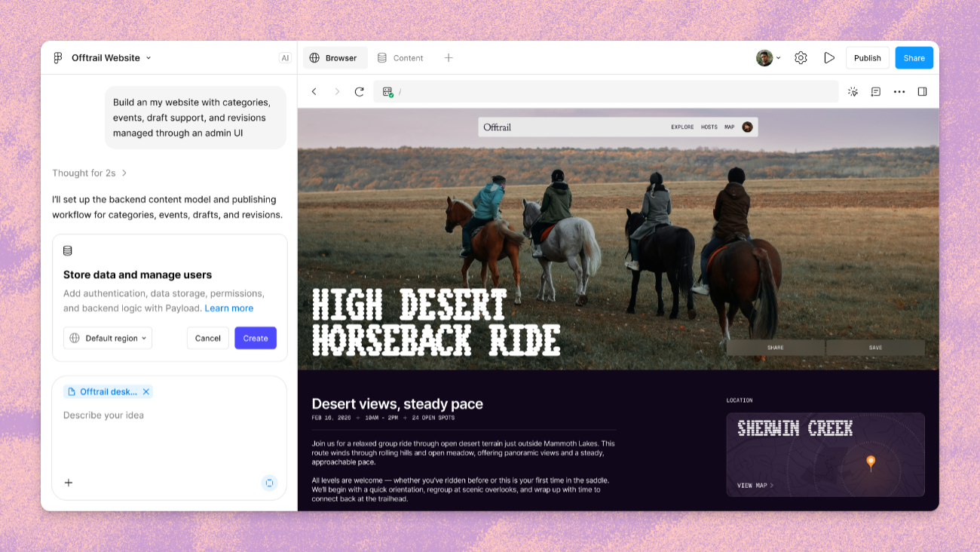This screenshot has height=552, width=980.
Task: Activate the sparkle cursor select tool
Action: [x=853, y=92]
